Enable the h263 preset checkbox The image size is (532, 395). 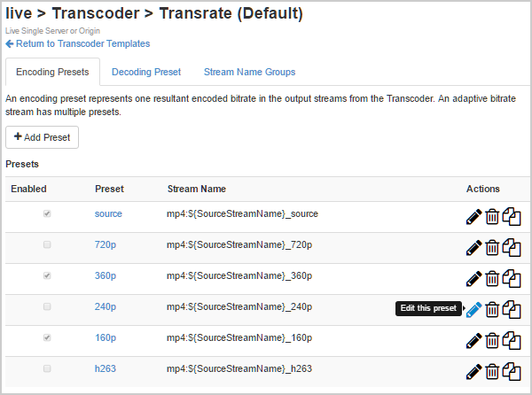[x=47, y=368]
